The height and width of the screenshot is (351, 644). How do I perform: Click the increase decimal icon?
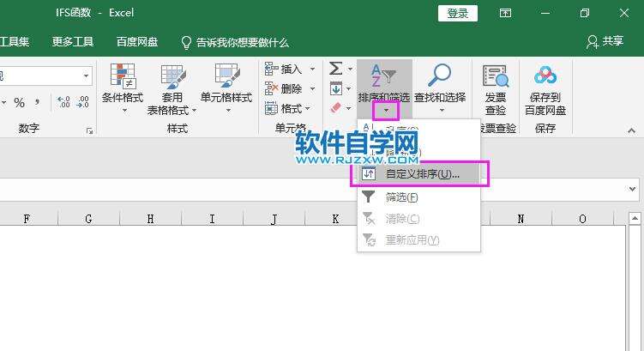click(x=63, y=102)
